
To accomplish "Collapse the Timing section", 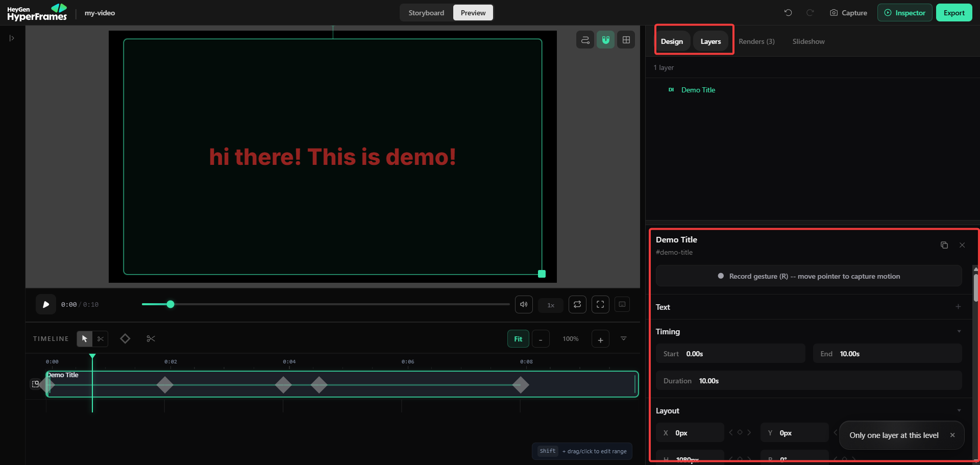I will [x=959, y=332].
